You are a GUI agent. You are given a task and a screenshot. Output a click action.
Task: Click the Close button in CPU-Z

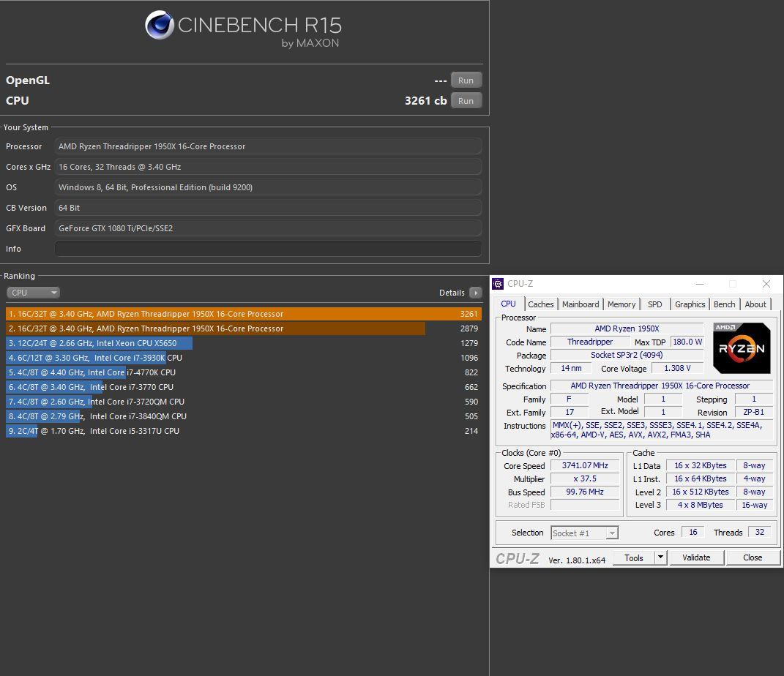[753, 557]
